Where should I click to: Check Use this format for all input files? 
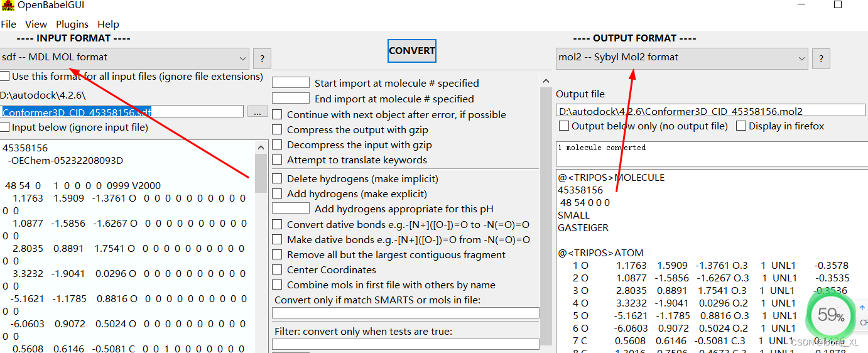pos(4,77)
